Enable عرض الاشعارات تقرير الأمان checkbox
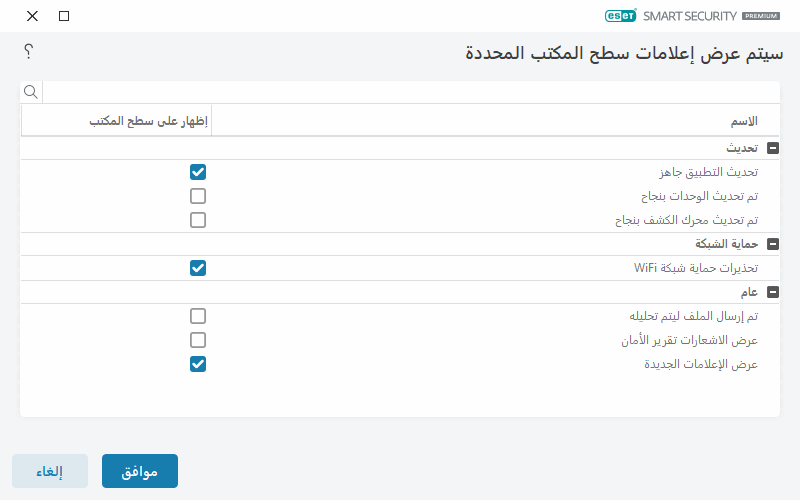The width and height of the screenshot is (800, 500). 198,340
